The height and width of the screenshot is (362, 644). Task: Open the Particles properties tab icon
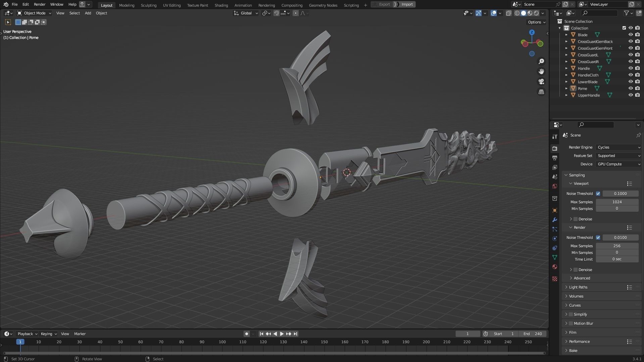coord(555,229)
